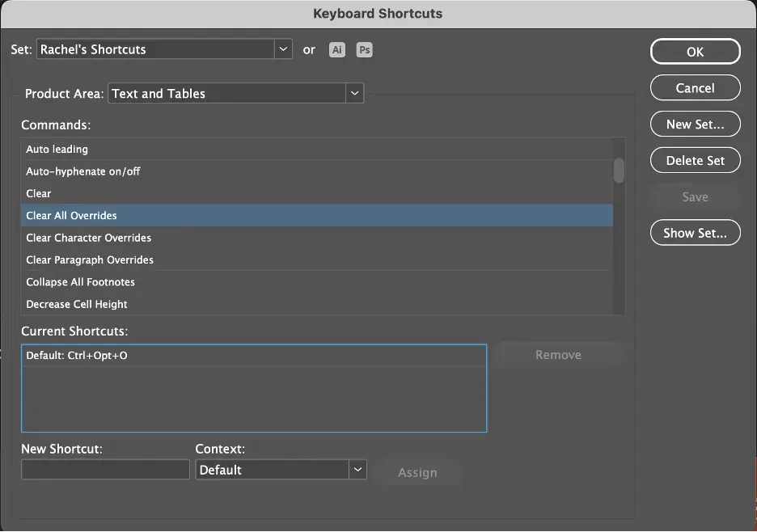Screen dimensions: 757x532
Task: Select Auto-hyphenate on/off command
Action: click(83, 171)
